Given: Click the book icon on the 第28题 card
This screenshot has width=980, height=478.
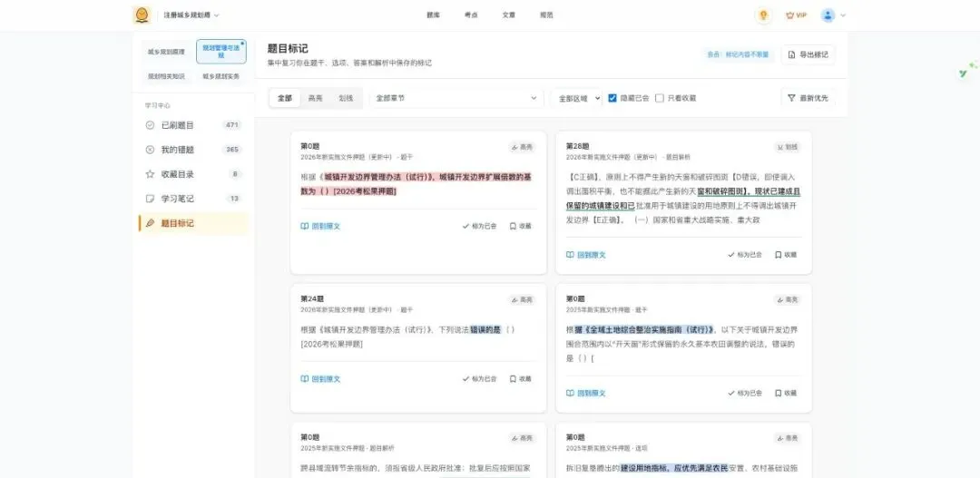Looking at the screenshot, I should coord(570,255).
